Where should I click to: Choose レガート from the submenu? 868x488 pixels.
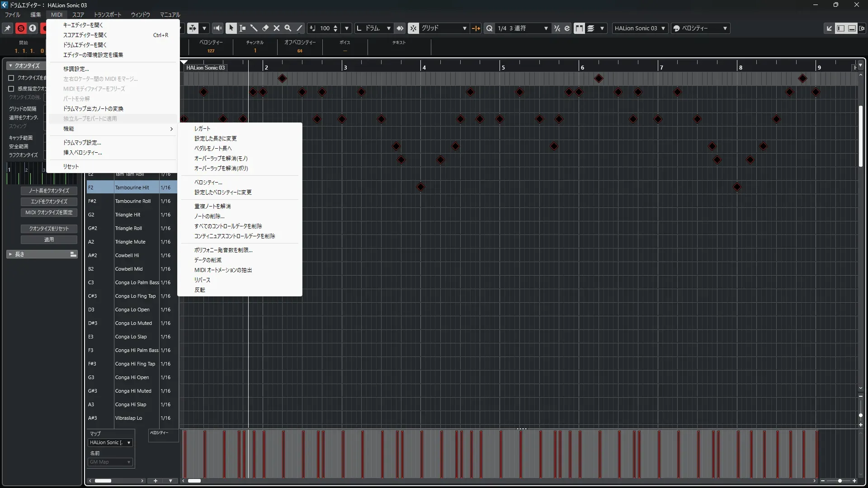click(202, 128)
